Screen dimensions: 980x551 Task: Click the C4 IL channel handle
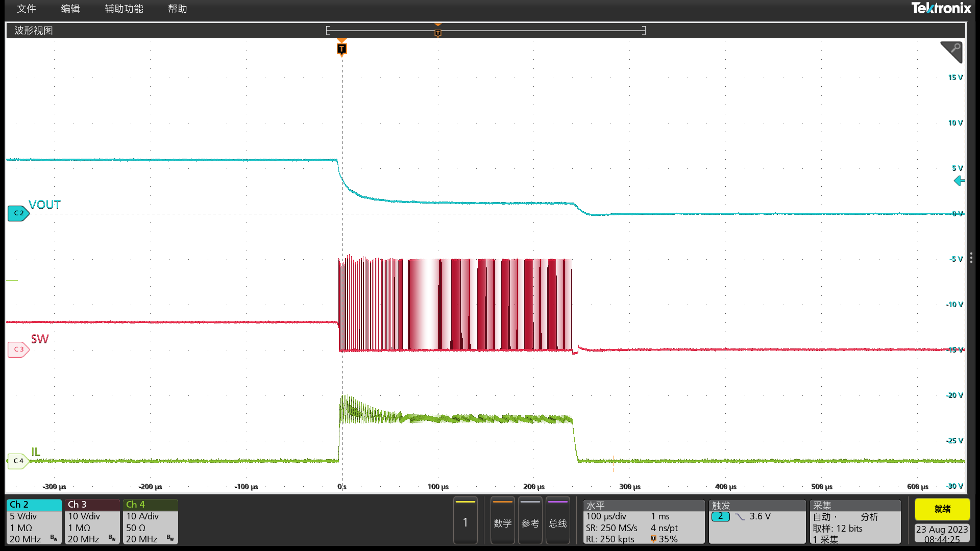[x=18, y=461]
